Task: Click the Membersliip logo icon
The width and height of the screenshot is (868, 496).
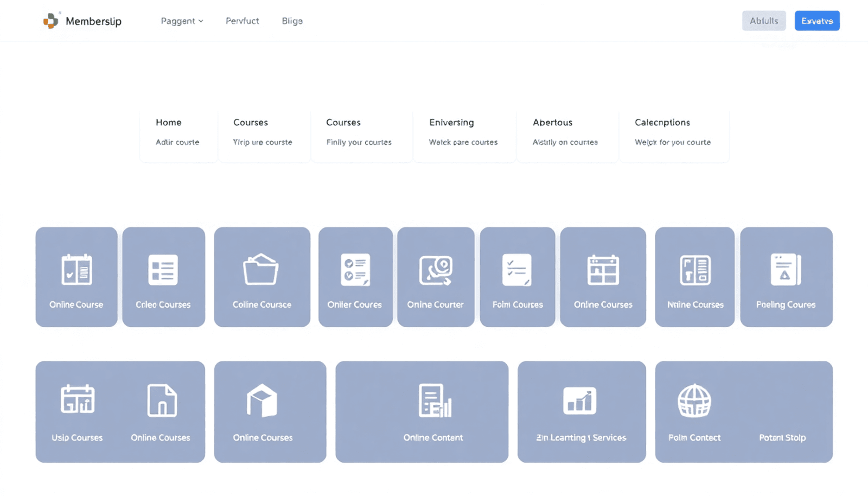Action: [50, 21]
